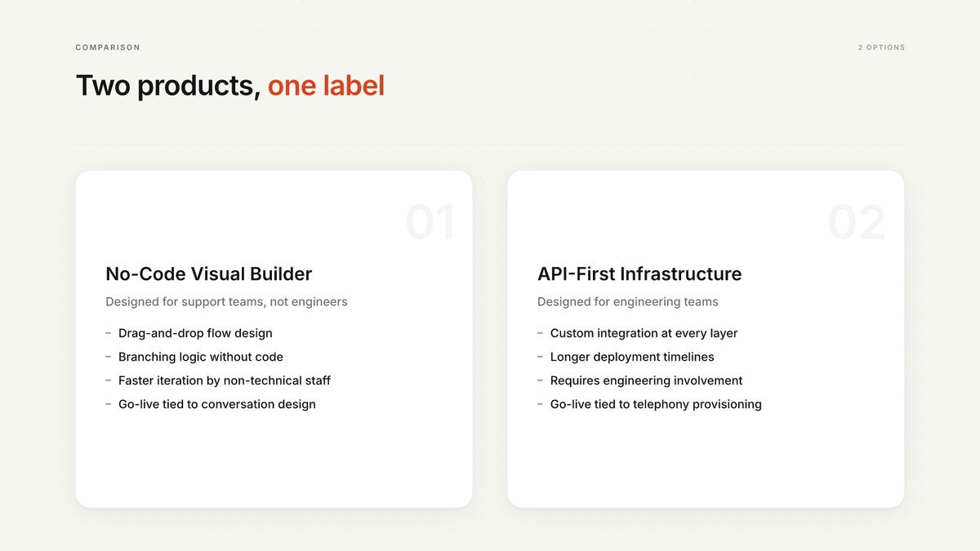The image size is (980, 551).
Task: Select 'Designed for support teams, not engineers' subtitle
Action: [x=226, y=302]
